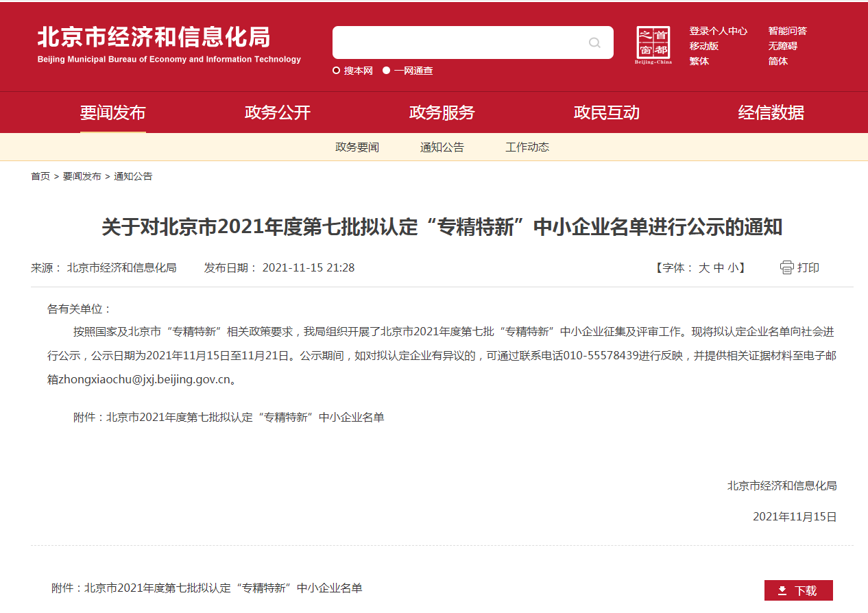Screen dimensions: 868x613
Task: Open the 经信数据 navigation tab
Action: (x=771, y=112)
